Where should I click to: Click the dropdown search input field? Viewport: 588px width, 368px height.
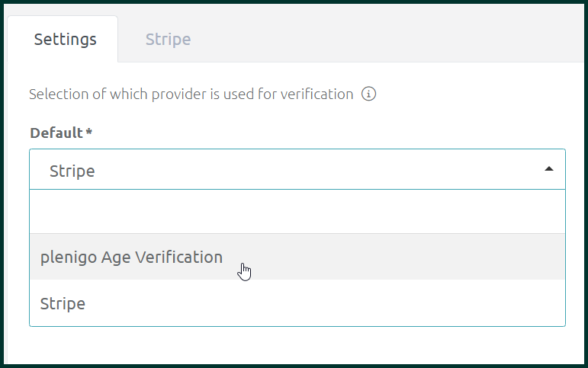pos(297,212)
